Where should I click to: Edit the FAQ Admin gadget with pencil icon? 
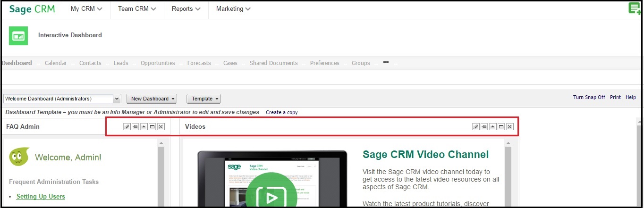click(x=127, y=127)
